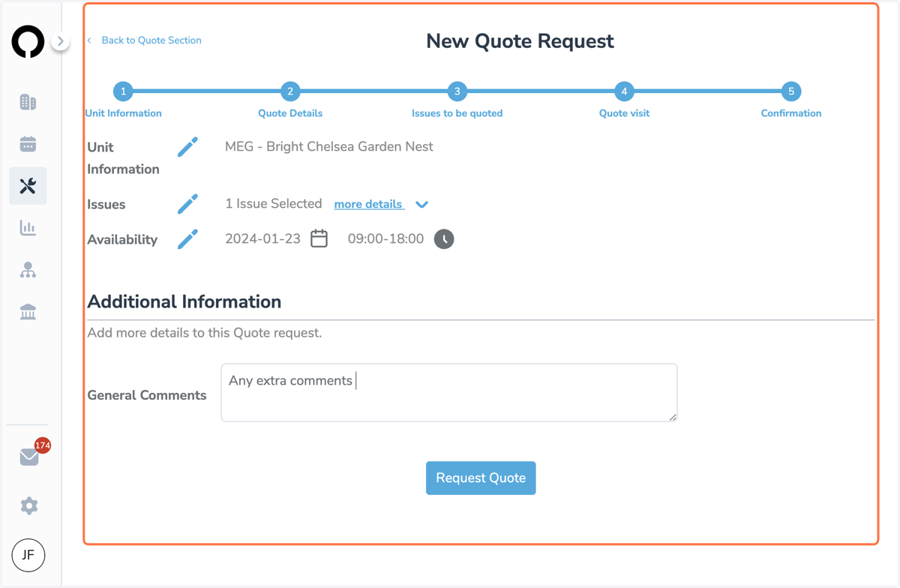Open the settings gear icon

[28, 505]
